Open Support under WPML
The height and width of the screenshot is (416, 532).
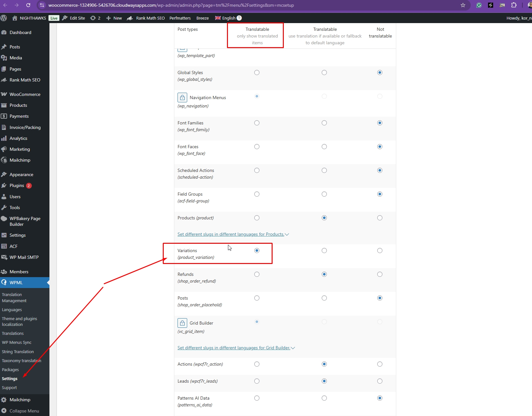9,388
